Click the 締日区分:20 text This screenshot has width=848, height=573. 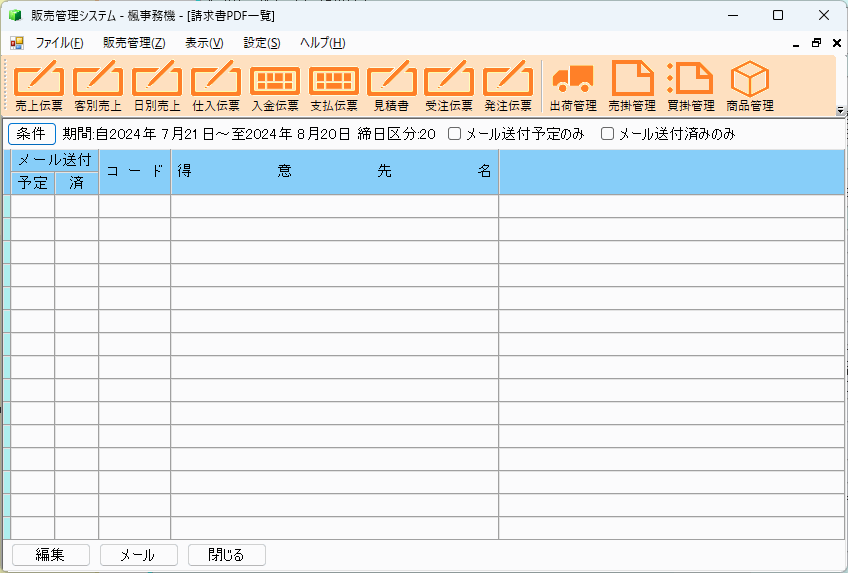pos(396,134)
